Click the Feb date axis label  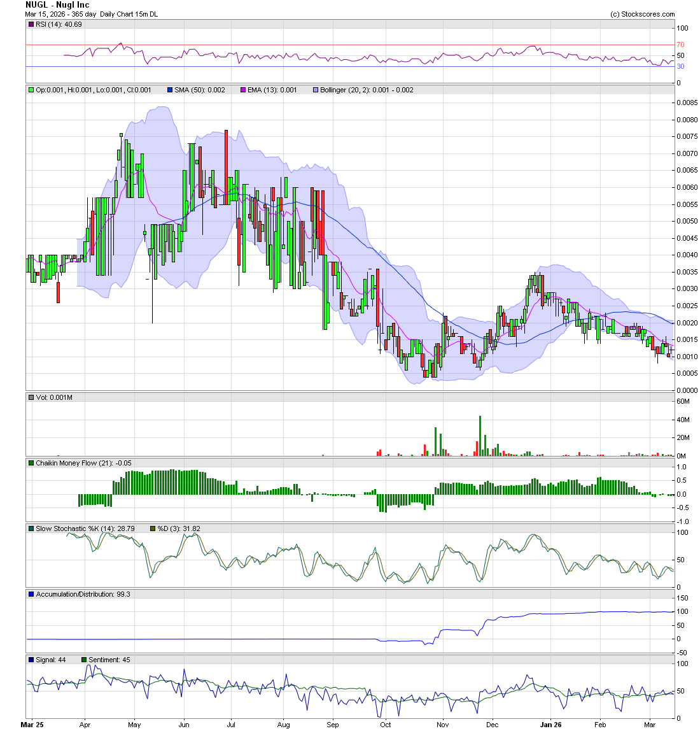[x=600, y=725]
